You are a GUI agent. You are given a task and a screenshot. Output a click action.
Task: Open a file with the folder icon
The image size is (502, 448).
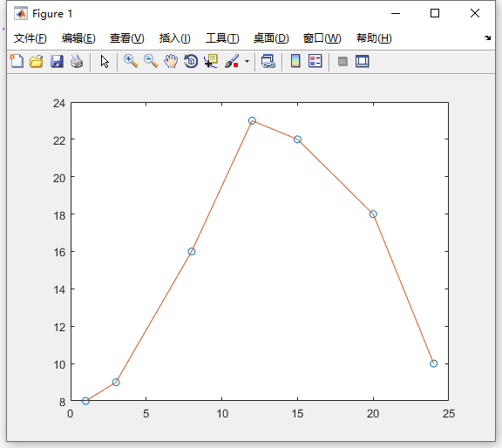point(37,61)
